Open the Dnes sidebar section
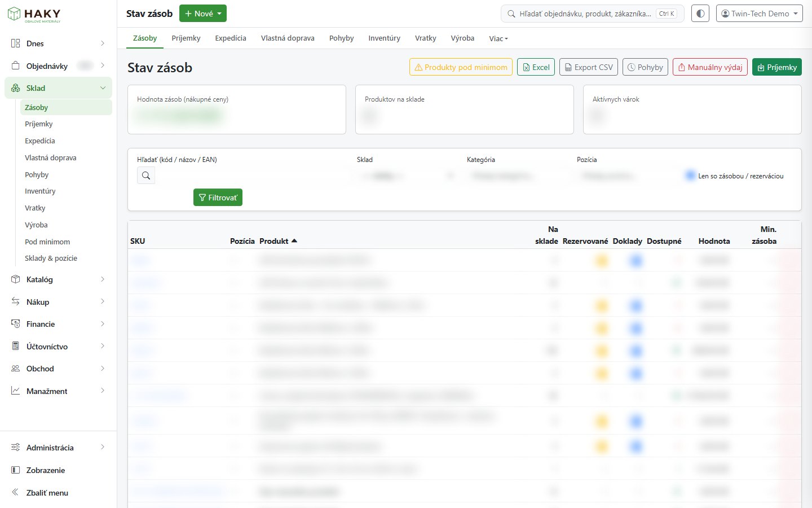The width and height of the screenshot is (812, 508). click(58, 43)
